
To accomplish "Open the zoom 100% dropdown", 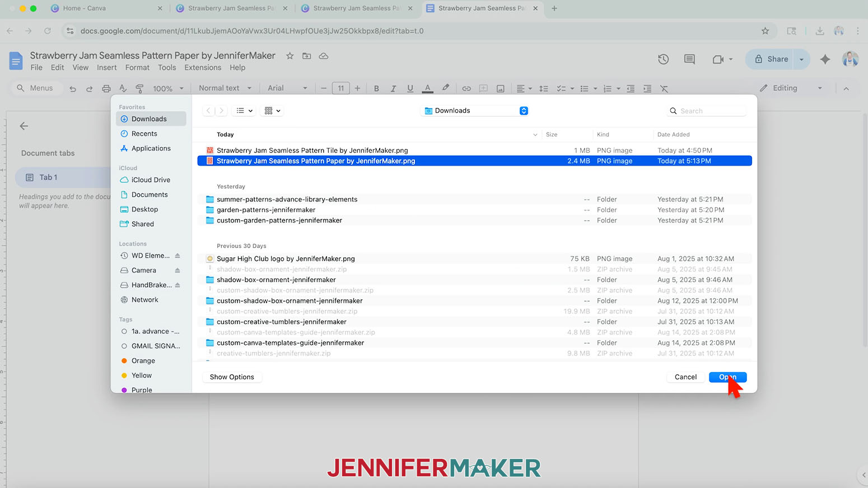I will (x=168, y=88).
